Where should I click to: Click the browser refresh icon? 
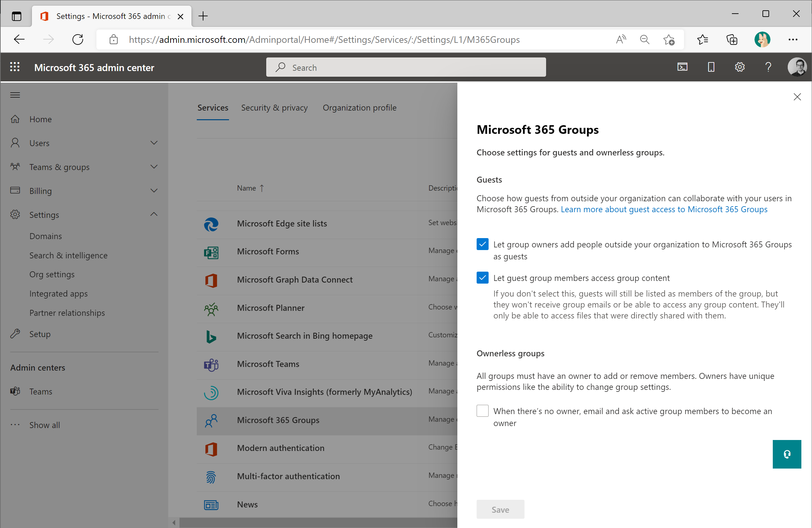coord(78,40)
